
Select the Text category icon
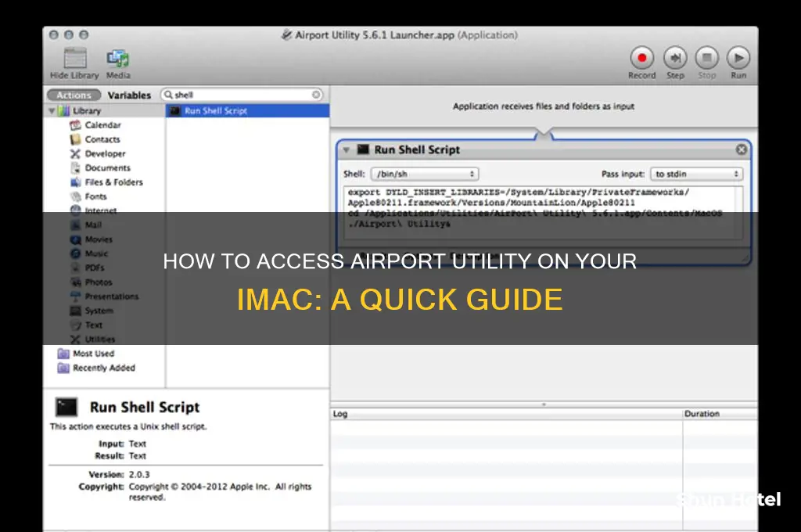(75, 325)
